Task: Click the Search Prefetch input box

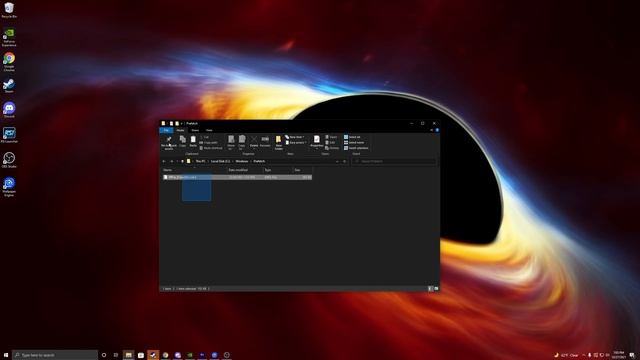Action: 394,161
